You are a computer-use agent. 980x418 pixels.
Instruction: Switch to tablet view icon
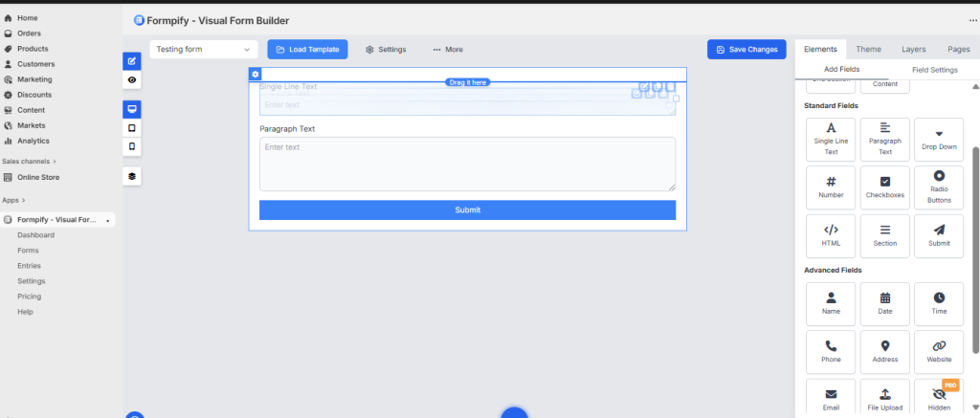click(x=132, y=127)
